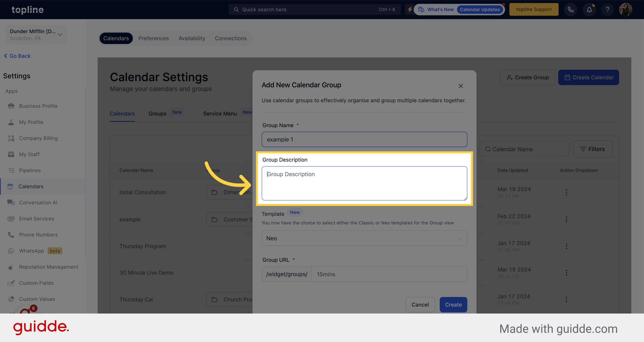This screenshot has height=342, width=644.
Task: Open the Filters button
Action: click(x=593, y=149)
